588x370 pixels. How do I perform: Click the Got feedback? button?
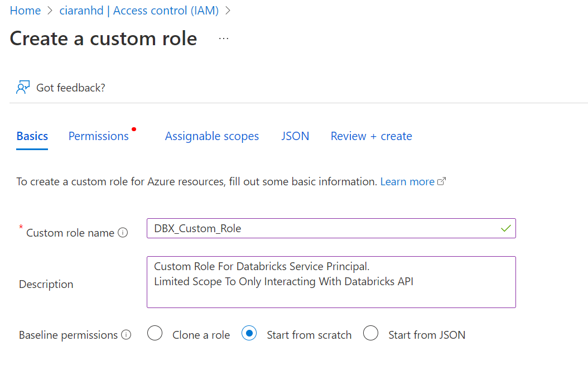pos(70,88)
